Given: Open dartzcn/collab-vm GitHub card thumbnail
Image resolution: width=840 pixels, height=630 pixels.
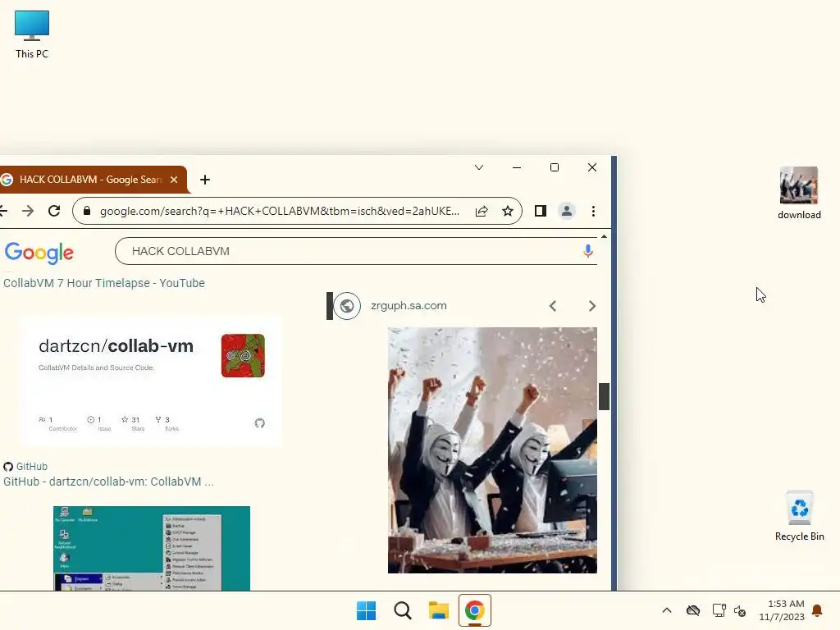Looking at the screenshot, I should (151, 381).
